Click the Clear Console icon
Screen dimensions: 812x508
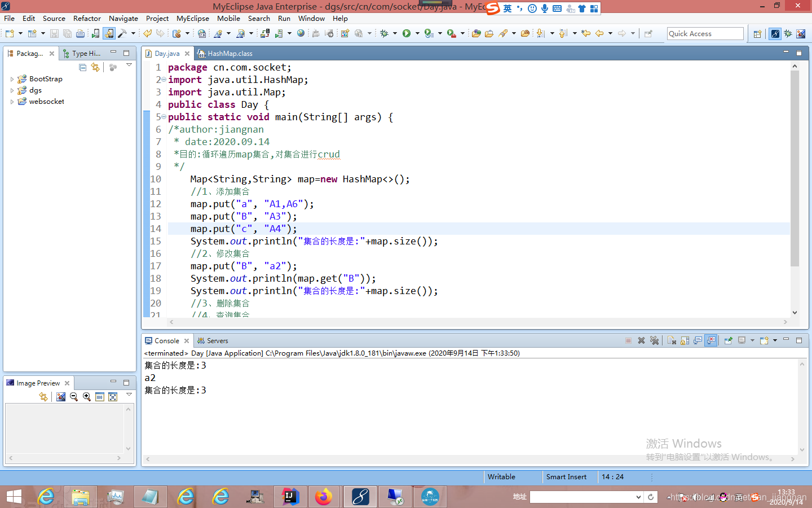[x=672, y=340]
